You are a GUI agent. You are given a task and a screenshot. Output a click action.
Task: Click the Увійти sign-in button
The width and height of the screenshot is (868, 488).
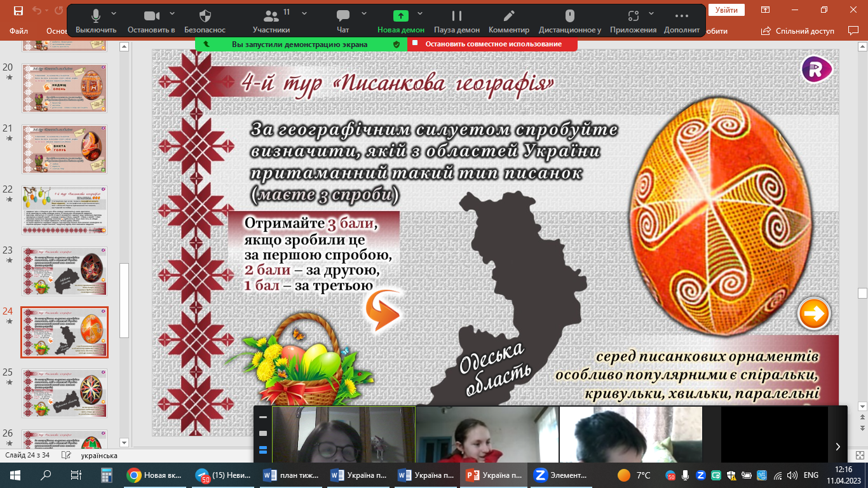click(x=726, y=10)
